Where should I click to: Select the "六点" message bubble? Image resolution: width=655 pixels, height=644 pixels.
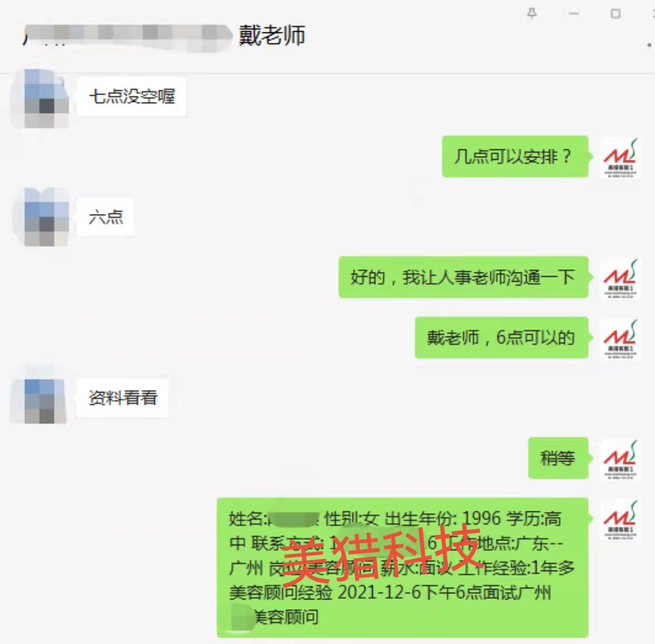(x=106, y=217)
